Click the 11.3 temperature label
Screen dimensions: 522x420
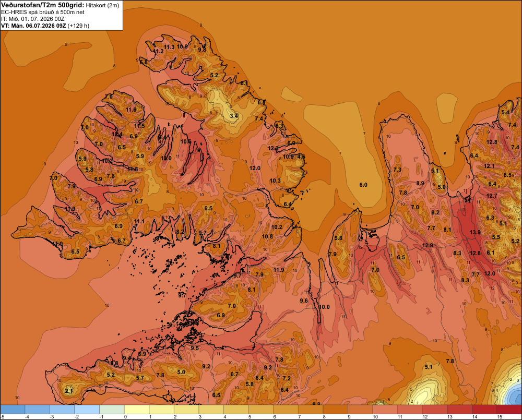click(x=169, y=47)
